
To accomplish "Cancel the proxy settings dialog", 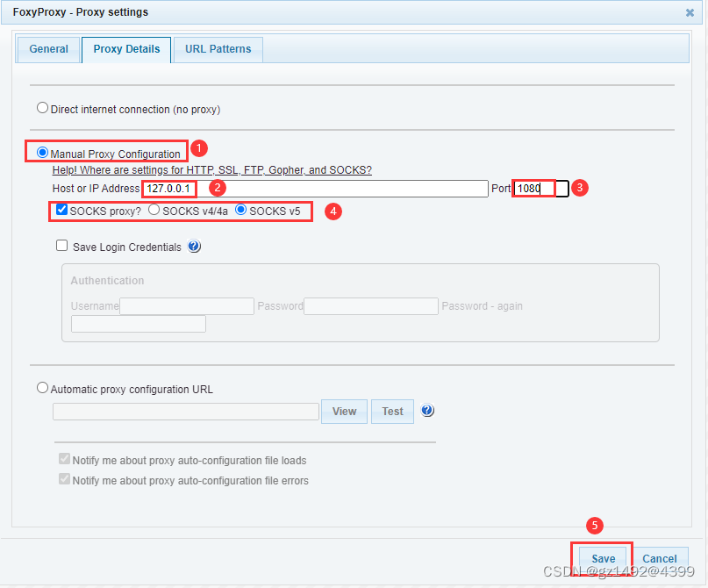I will click(x=660, y=559).
